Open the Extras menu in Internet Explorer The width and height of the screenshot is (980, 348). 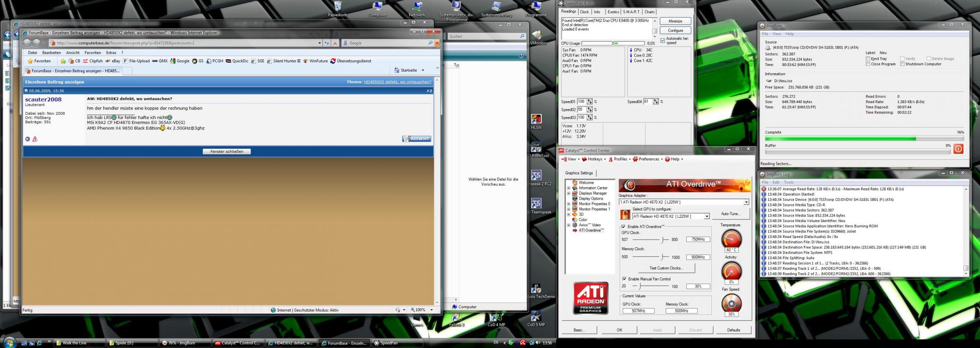(111, 53)
